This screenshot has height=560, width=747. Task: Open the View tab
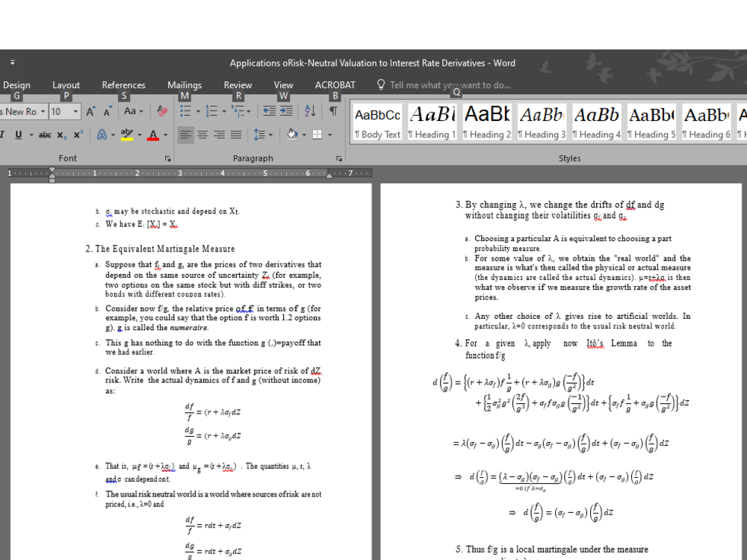coord(283,85)
